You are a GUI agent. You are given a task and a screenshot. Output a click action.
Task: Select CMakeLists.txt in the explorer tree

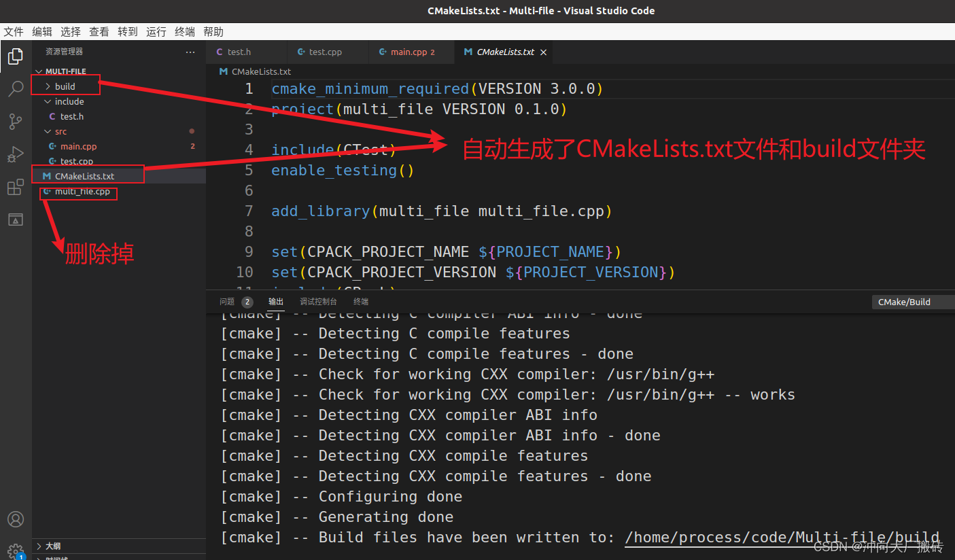click(x=119, y=176)
